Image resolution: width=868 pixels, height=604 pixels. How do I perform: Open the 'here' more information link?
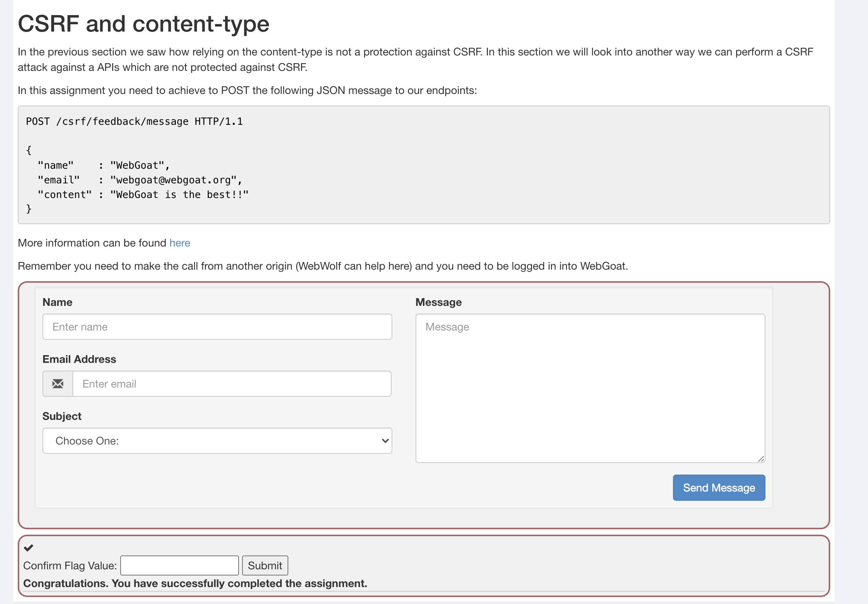(180, 243)
